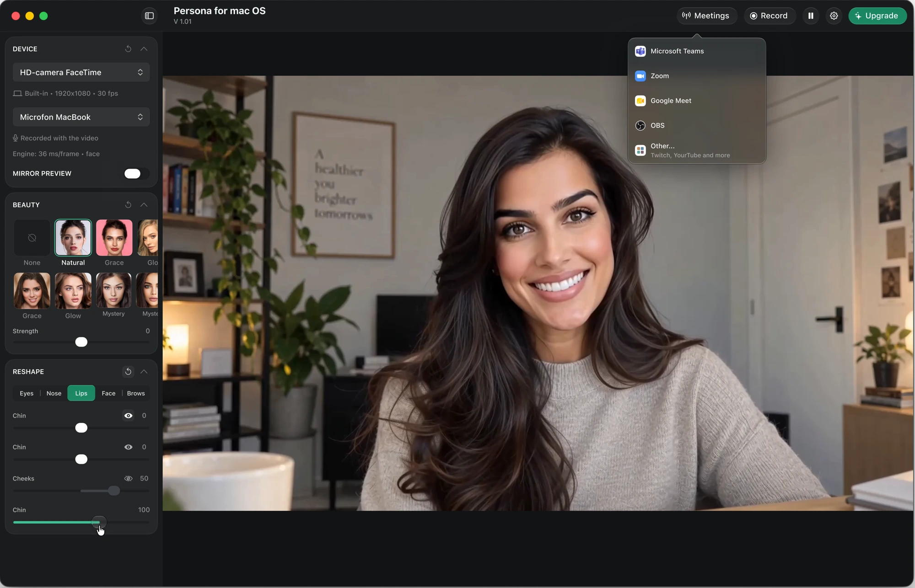
Task: Click the Google Meet icon
Action: (x=640, y=101)
